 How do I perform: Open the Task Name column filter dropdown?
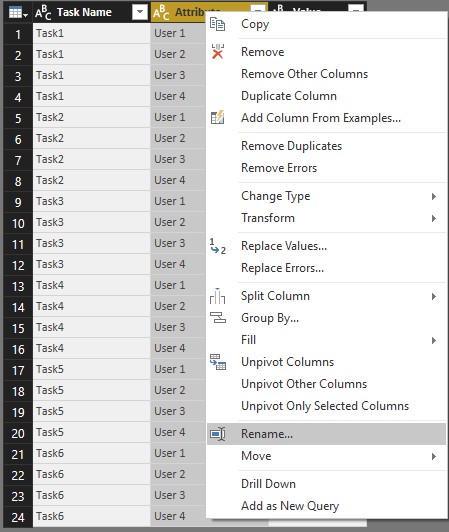click(x=139, y=12)
